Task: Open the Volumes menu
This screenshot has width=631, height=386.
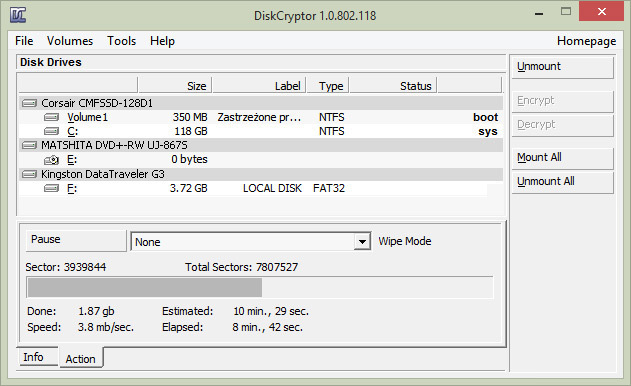Action: click(x=70, y=41)
